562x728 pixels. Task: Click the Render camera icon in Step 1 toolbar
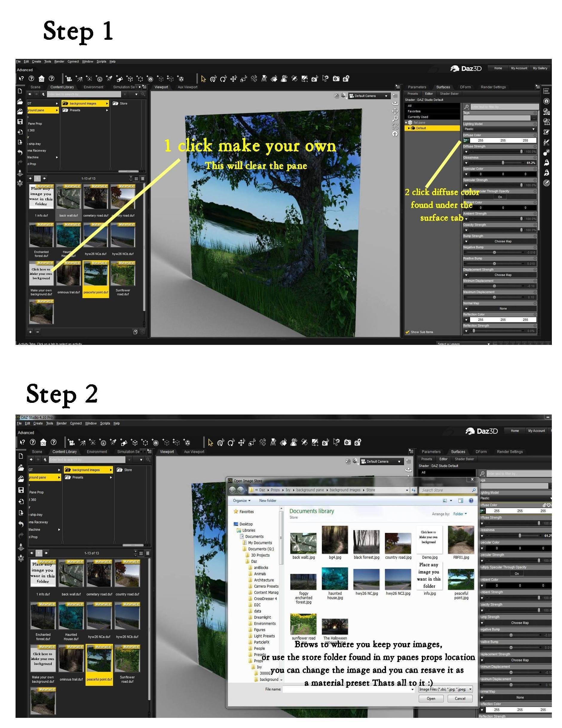pyautogui.click(x=336, y=79)
